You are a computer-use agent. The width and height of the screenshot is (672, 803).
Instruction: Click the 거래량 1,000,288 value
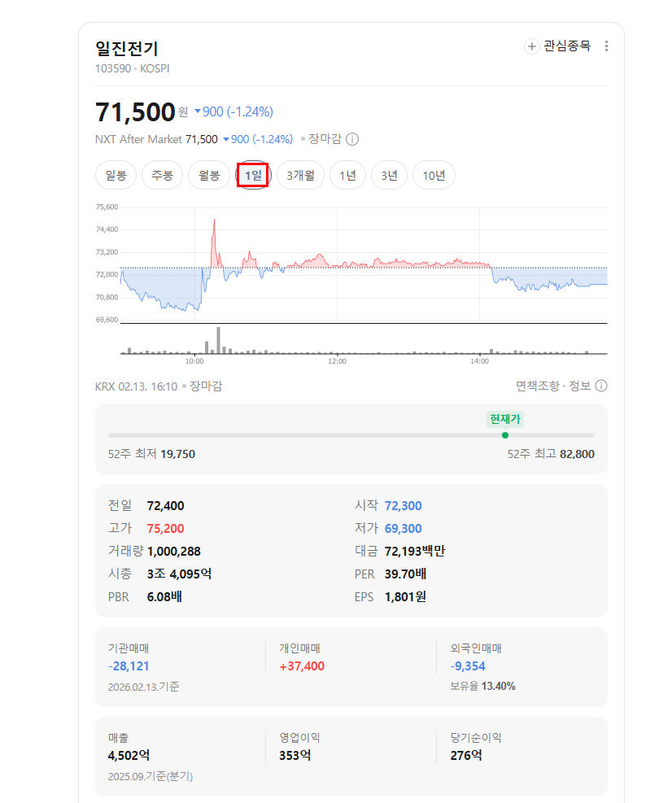click(x=173, y=552)
